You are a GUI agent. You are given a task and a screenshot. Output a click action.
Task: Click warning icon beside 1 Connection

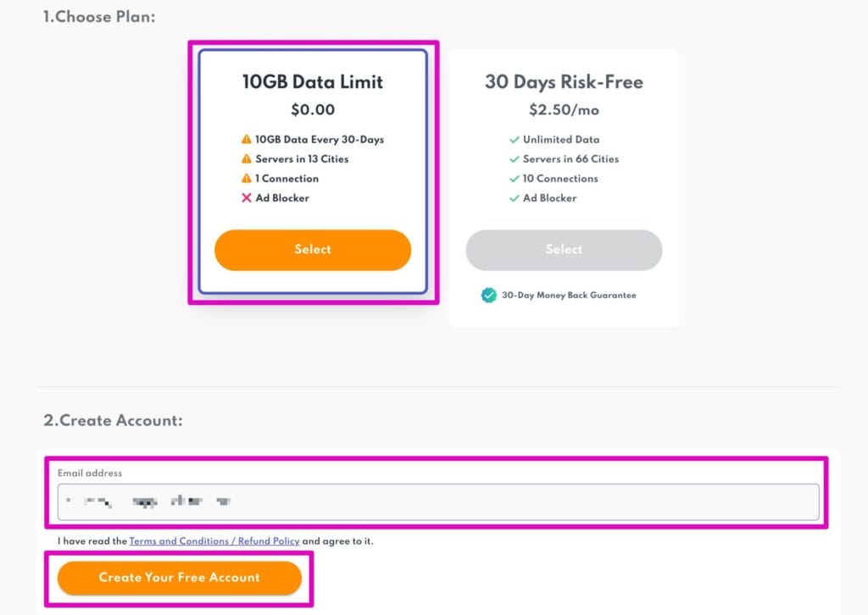pos(246,179)
